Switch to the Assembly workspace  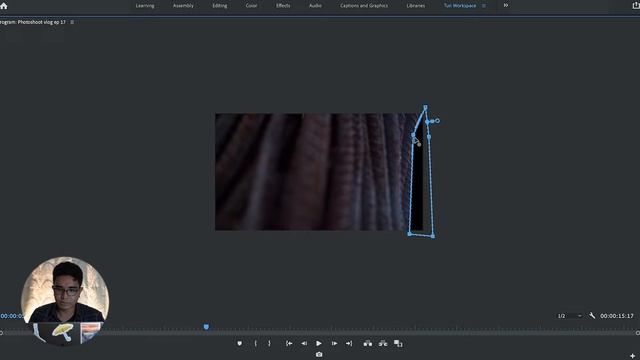pyautogui.click(x=183, y=6)
